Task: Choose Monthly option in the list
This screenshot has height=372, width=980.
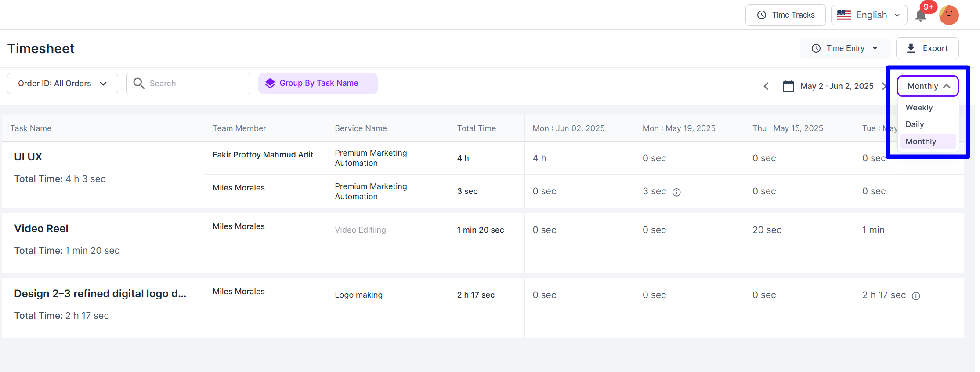Action: tap(921, 142)
